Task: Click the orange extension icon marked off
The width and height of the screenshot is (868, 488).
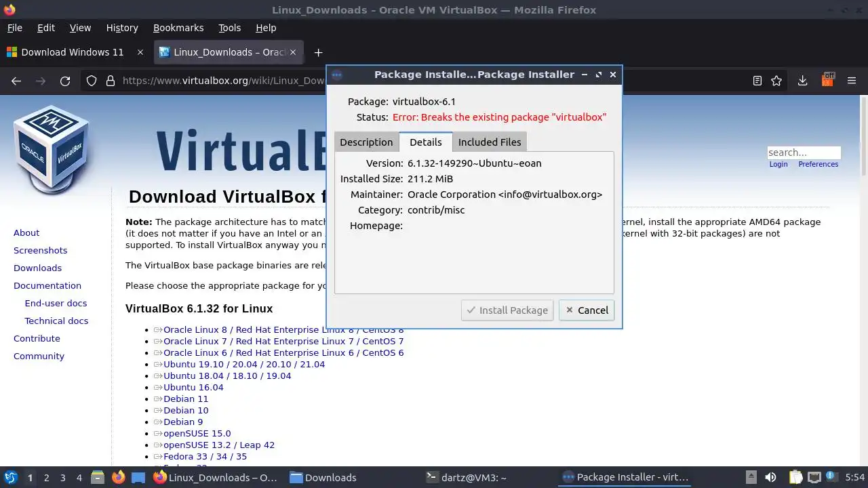Action: click(x=827, y=80)
